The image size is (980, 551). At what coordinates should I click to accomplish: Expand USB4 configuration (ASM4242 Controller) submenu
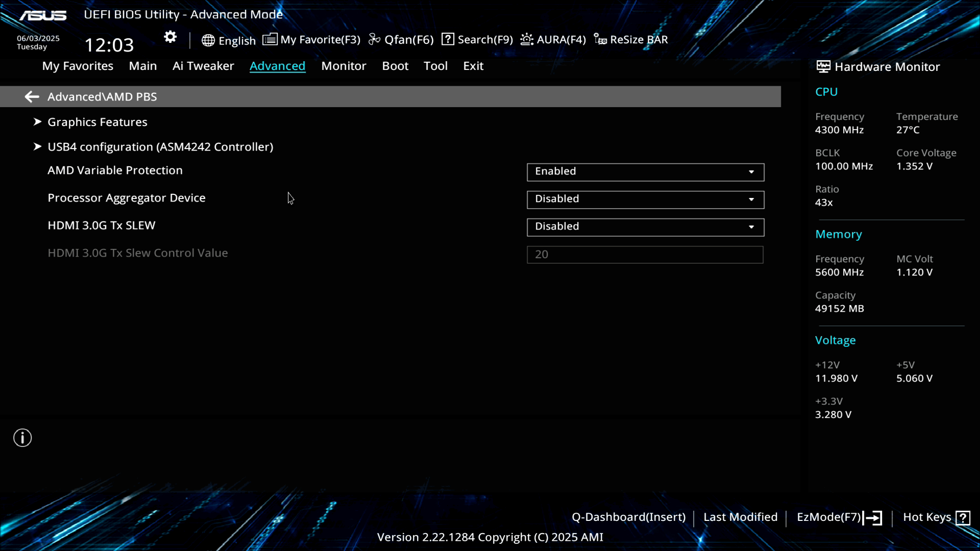(x=160, y=147)
